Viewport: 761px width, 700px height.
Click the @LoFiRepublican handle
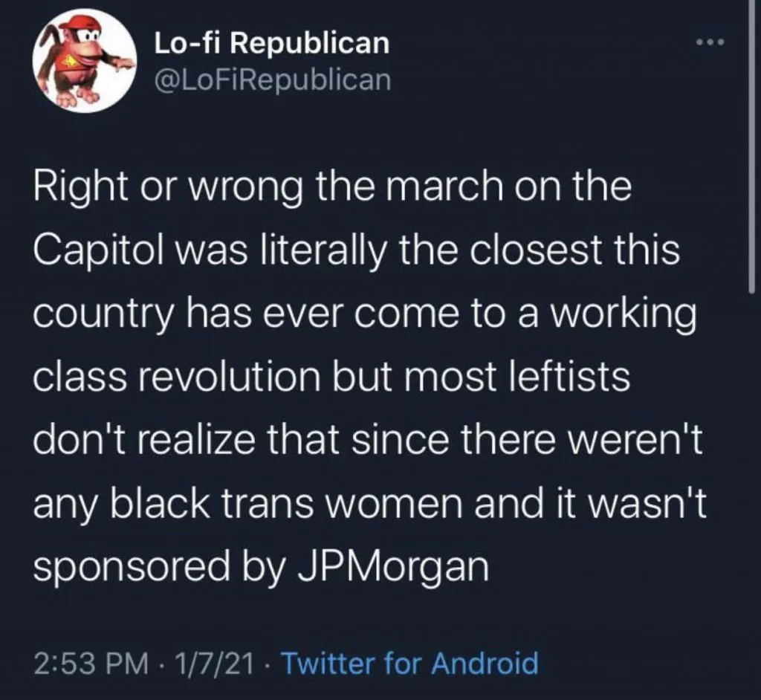pos(271,79)
